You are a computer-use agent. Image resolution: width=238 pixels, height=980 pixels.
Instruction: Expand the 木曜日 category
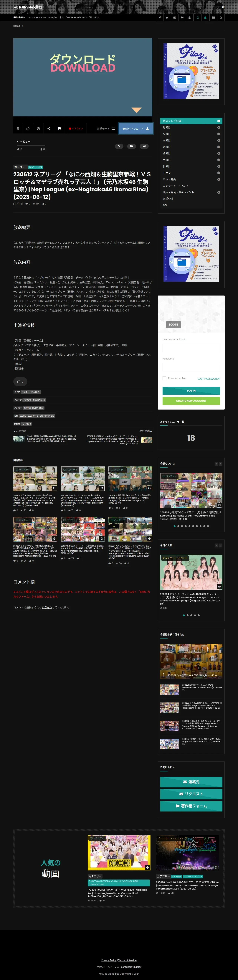pos(219,147)
